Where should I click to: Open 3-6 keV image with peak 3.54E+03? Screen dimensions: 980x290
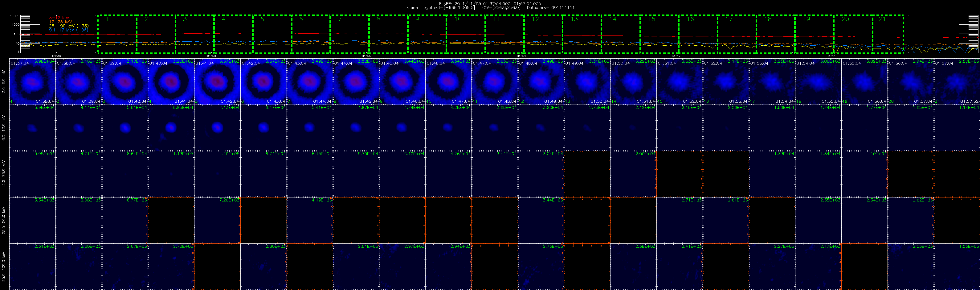[x=448, y=81]
